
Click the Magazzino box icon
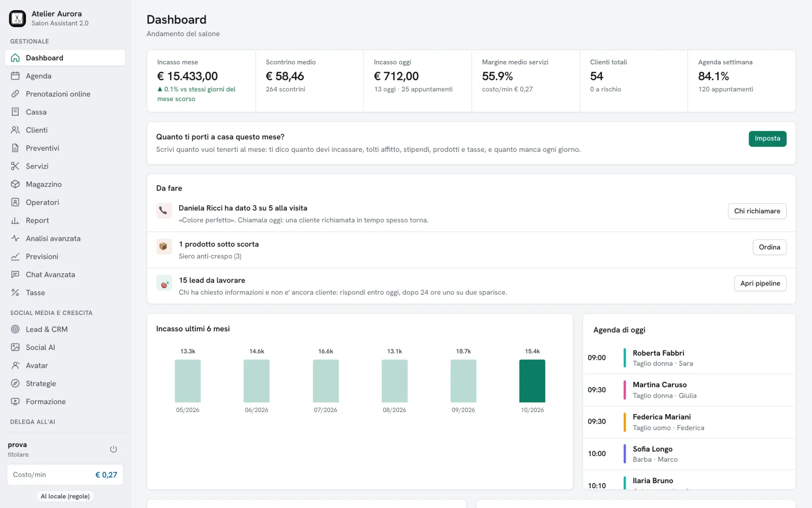point(15,184)
